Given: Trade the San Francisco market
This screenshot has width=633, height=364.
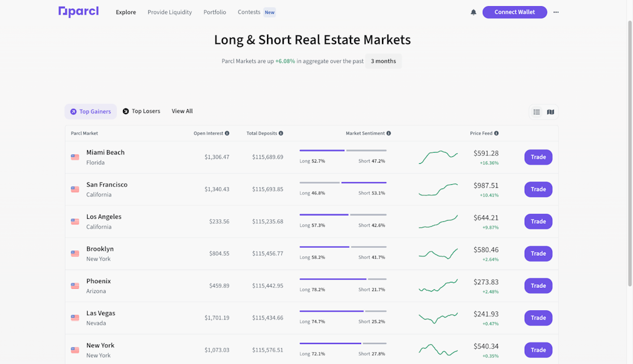Looking at the screenshot, I should pos(538,189).
